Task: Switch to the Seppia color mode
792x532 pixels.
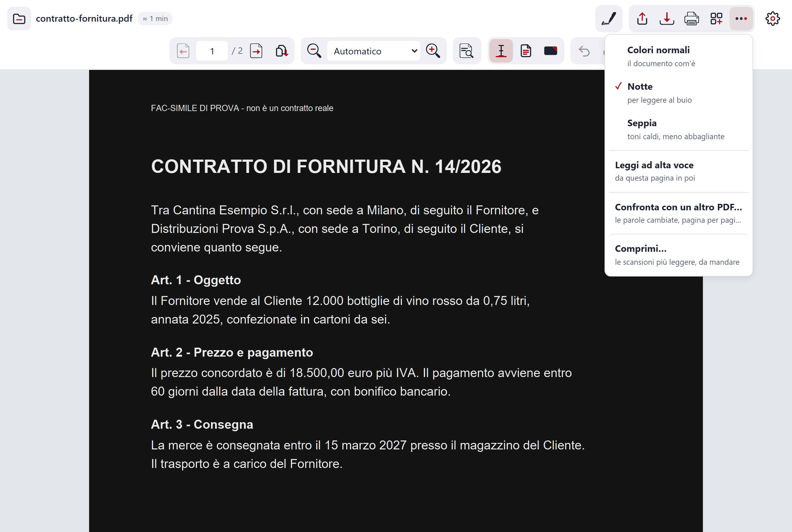Action: point(679,130)
